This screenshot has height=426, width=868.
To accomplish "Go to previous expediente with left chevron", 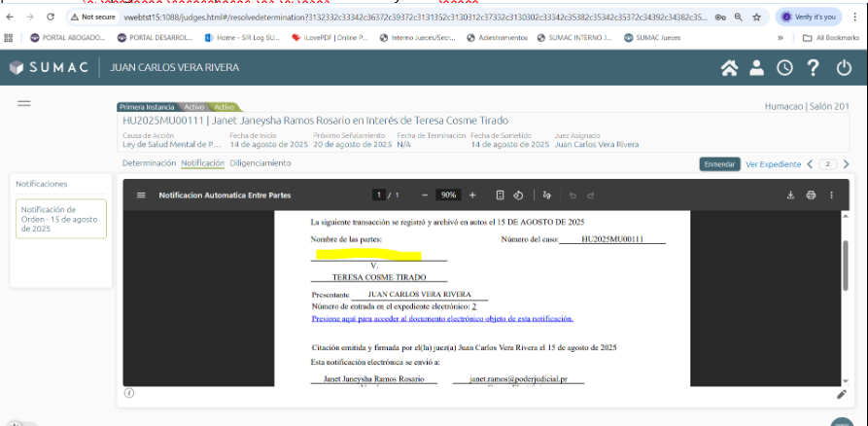I will [811, 164].
